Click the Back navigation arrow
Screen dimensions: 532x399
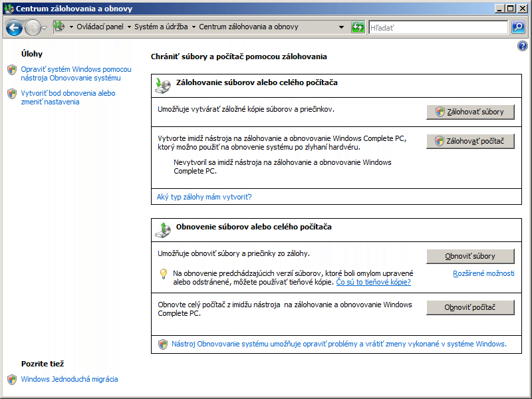[x=14, y=27]
